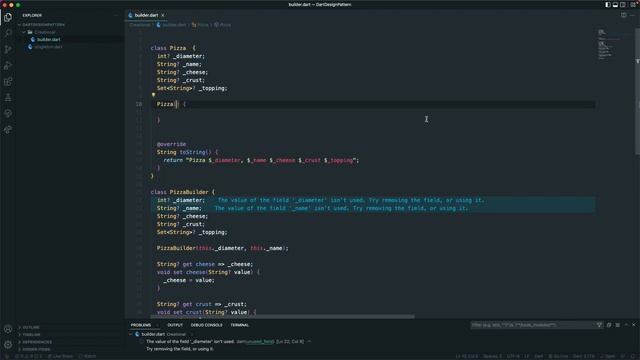
Task: Click the '@override' annotation line
Action: click(171, 144)
